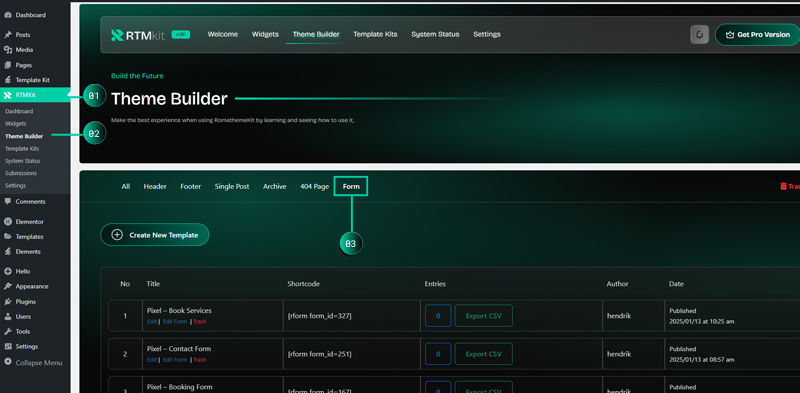Click the Appearance brush icon
Viewport: 800px width, 393px height.
(8, 286)
